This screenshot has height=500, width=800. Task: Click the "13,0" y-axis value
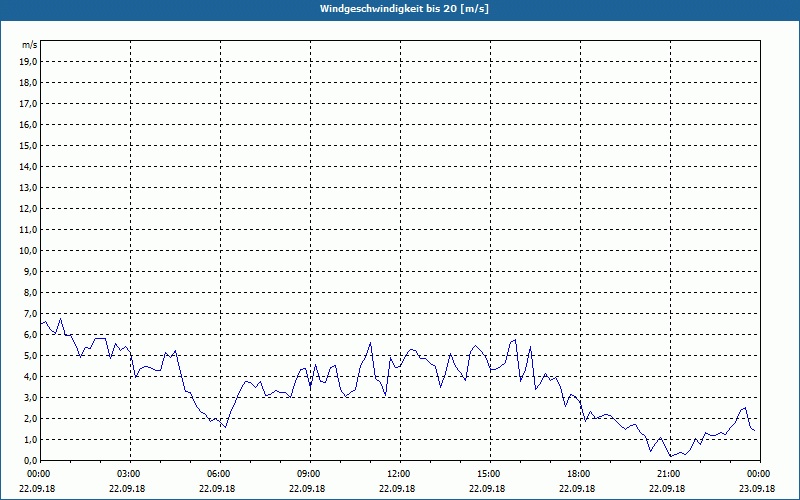[28, 187]
